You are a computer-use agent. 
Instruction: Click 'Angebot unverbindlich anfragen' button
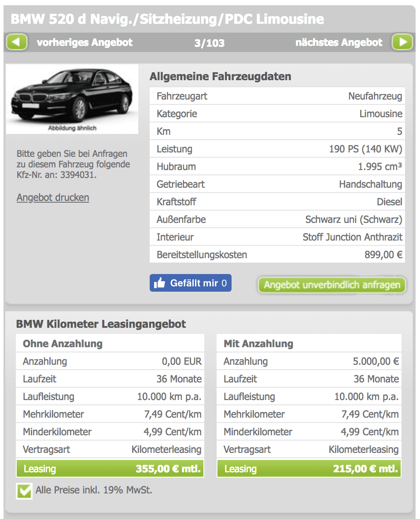click(332, 285)
